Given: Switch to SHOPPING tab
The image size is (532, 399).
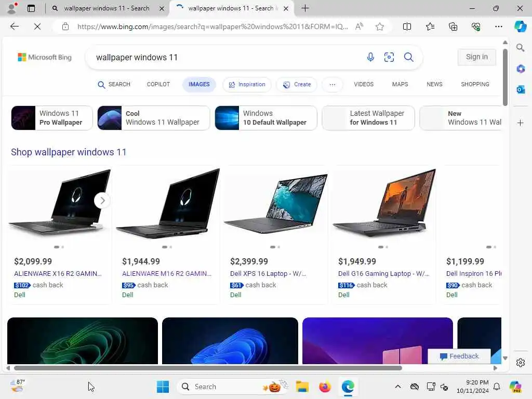Looking at the screenshot, I should (x=475, y=84).
